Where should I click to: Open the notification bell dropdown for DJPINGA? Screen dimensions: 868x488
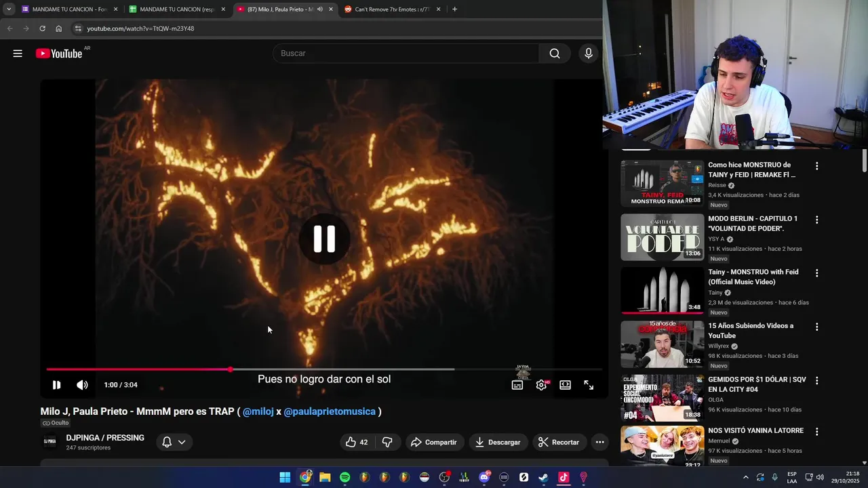(x=174, y=442)
